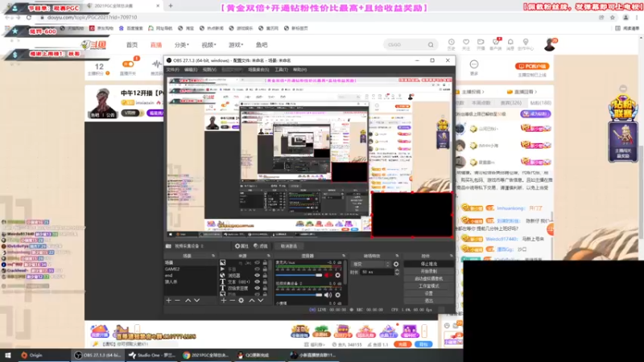Pop out the Controls dock panel

point(451,256)
